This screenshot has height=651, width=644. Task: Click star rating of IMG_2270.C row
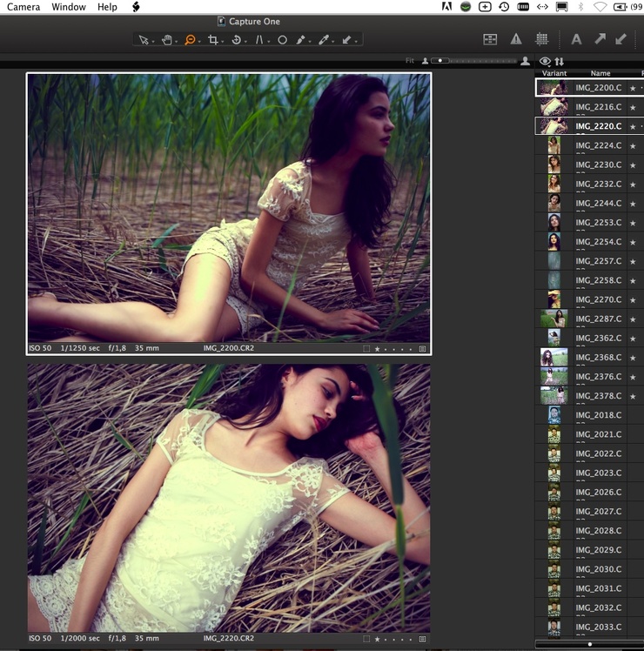pos(633,300)
